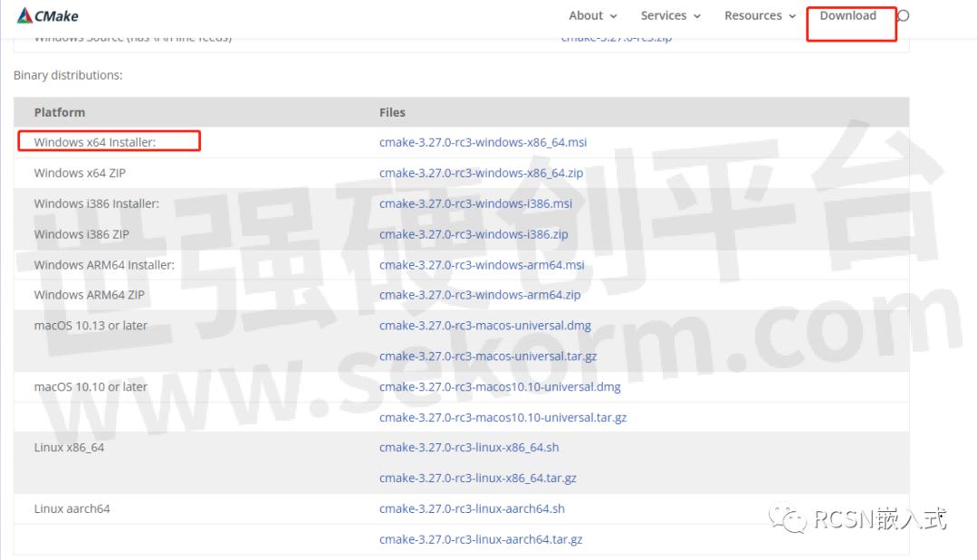The height and width of the screenshot is (560, 977).
Task: Download cmake-3.27.0-rc3-linux-aarch64.sh script
Action: click(x=472, y=509)
